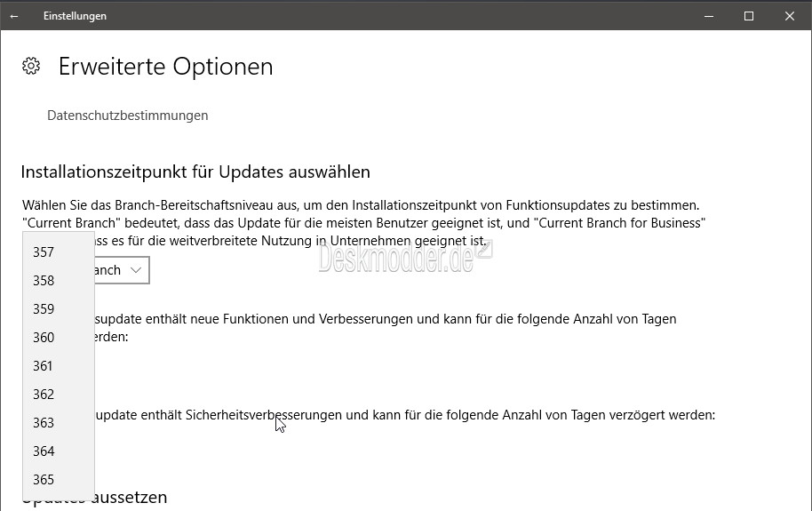Choose 360 days from dropdown list
The image size is (812, 511).
click(x=59, y=338)
